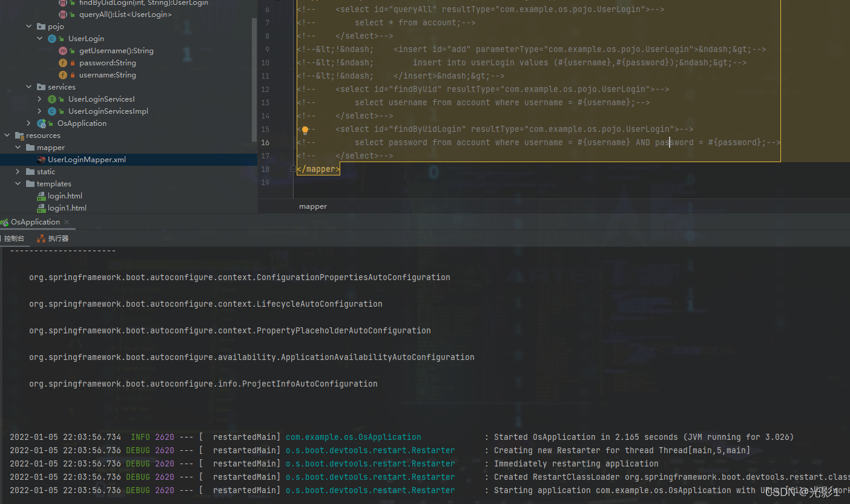Click the getUsername method icon
Viewport: 850px width, 504px height.
click(x=62, y=51)
